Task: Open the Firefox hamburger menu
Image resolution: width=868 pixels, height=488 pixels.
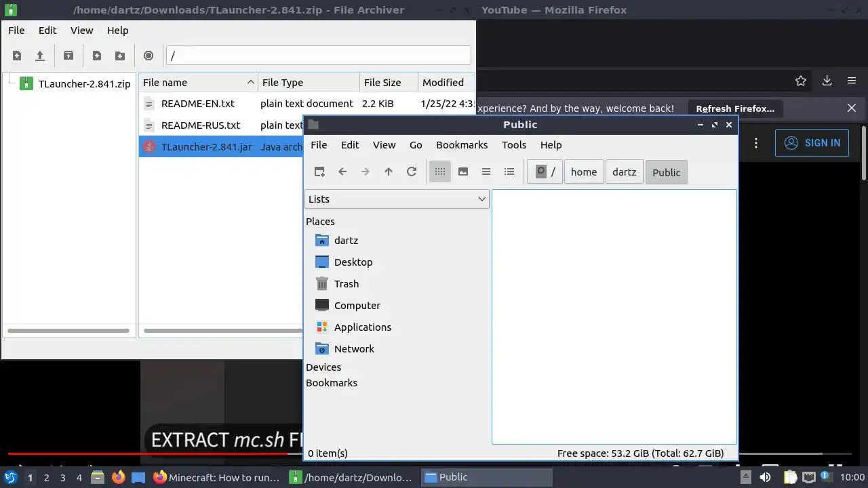Action: tap(852, 81)
